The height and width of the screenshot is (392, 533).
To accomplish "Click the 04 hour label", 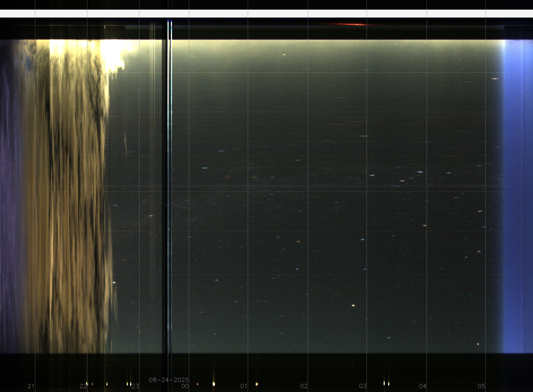I will (x=423, y=386).
